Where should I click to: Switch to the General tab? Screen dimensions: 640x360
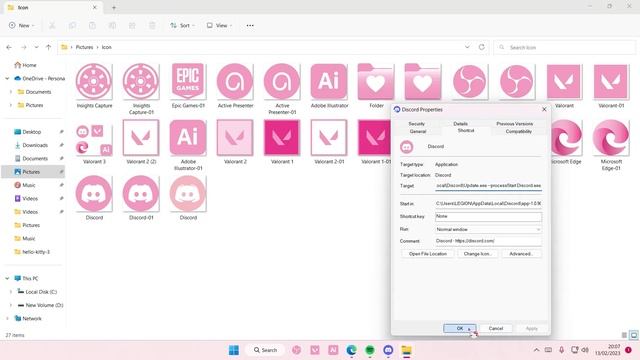tap(418, 131)
